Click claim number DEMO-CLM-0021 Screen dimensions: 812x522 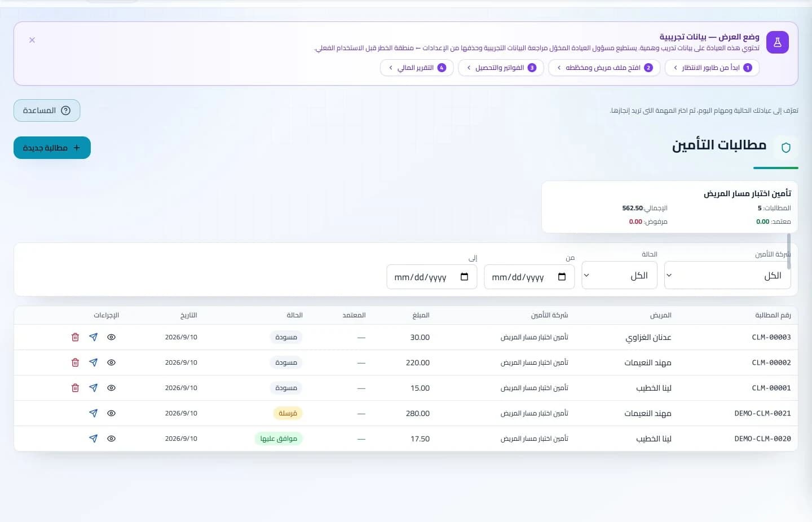tap(762, 413)
